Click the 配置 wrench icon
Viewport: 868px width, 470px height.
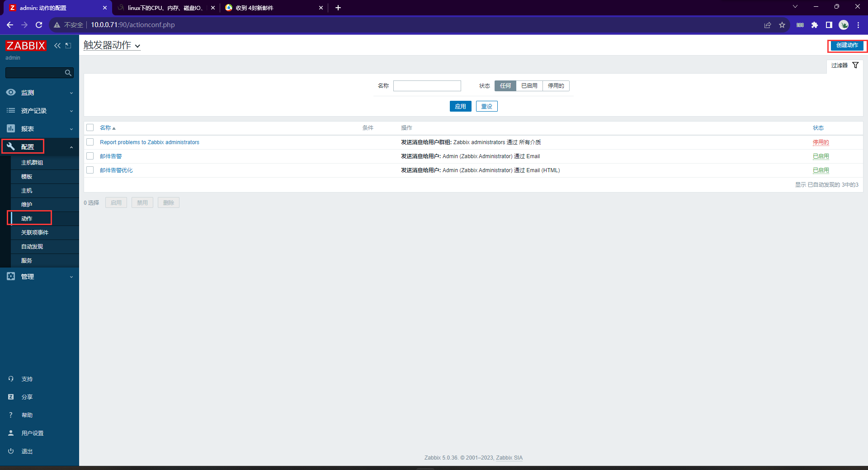pos(11,146)
